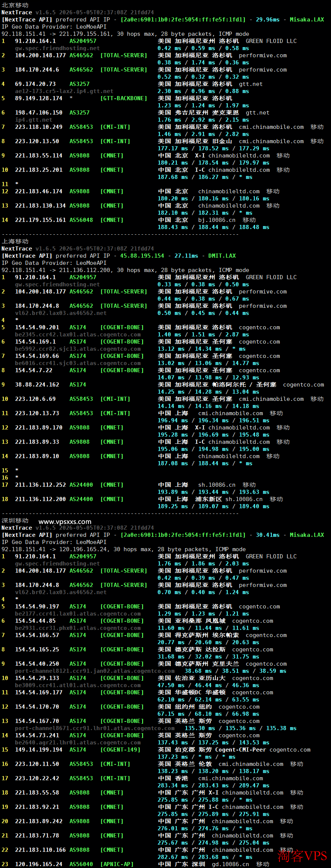The height and width of the screenshot is (868, 331).
Task: Click IP 154.54.169.1
Action: click(35, 342)
